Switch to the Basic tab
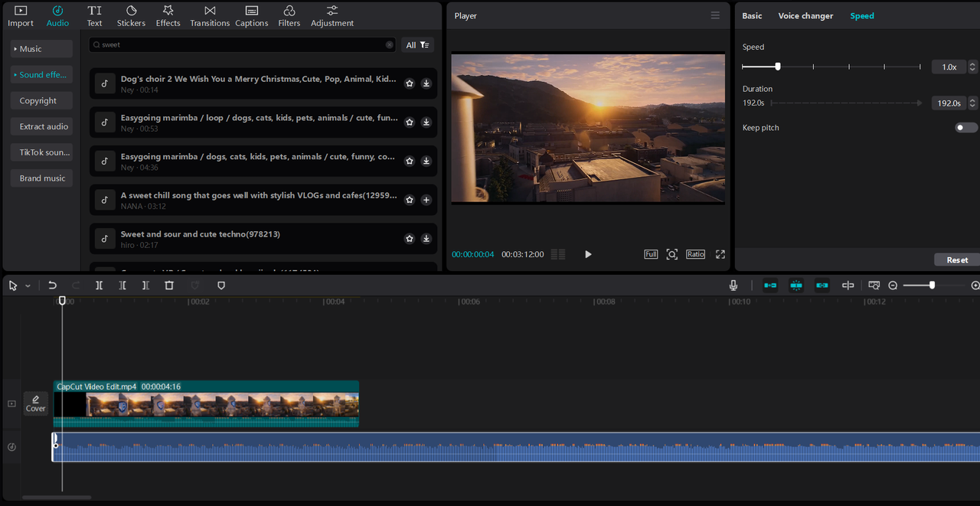 752,16
